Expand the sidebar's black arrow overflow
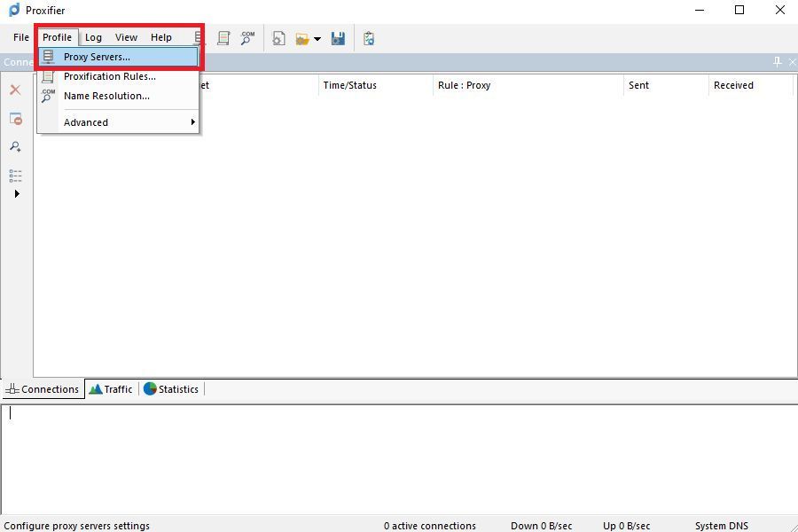Screen dimensions: 798x532 (17, 193)
